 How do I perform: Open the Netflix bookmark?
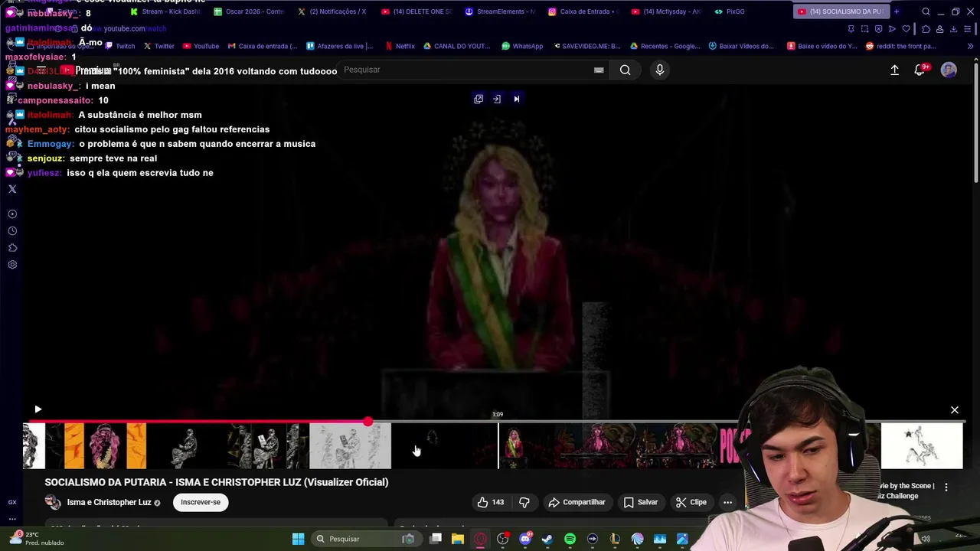pos(400,46)
